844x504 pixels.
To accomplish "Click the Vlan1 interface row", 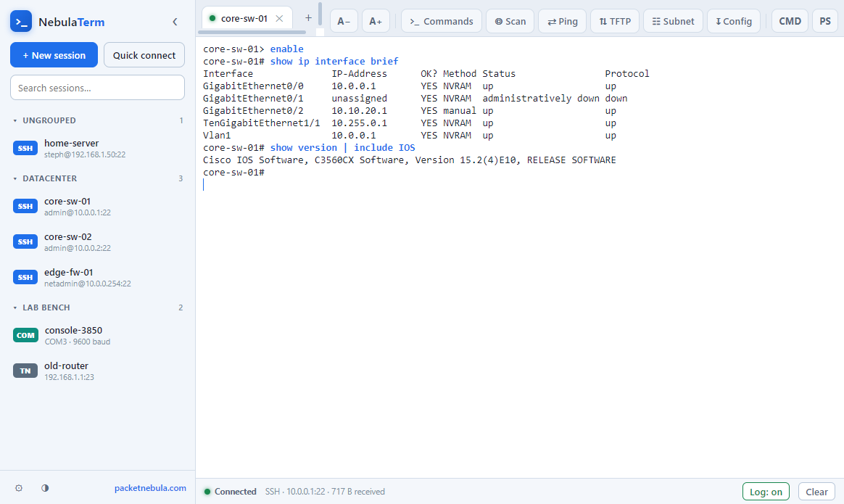I will coord(410,136).
